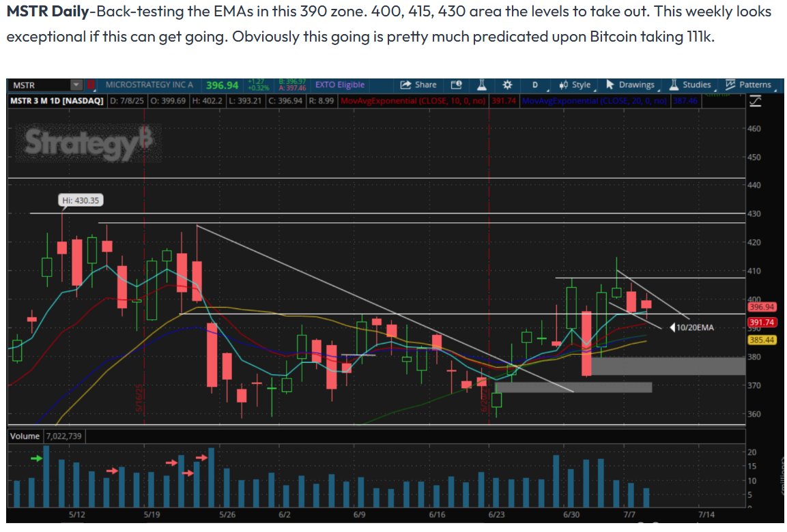This screenshot has width=787, height=532.
Task: Click the chart pattern icon beside Patterns
Action: (730, 85)
